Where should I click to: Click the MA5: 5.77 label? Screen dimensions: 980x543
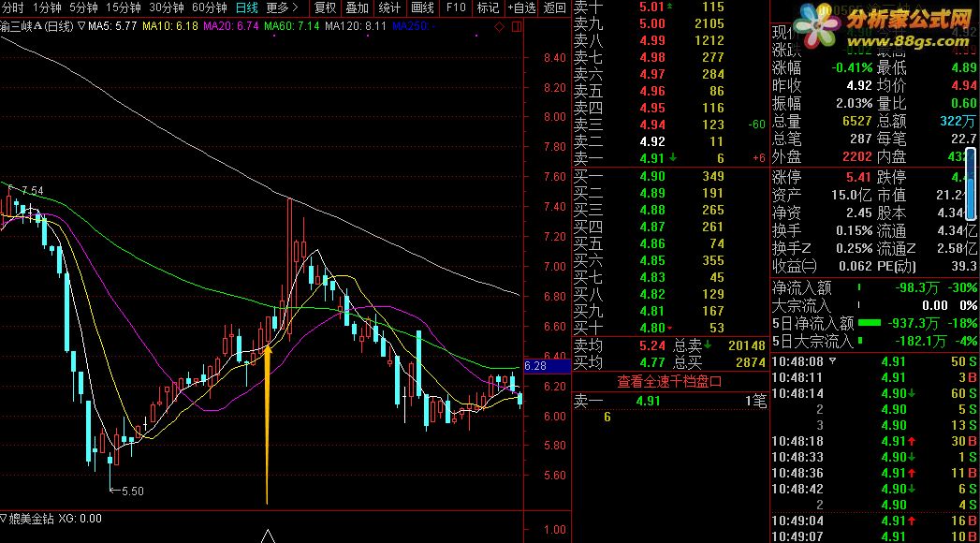click(x=112, y=26)
